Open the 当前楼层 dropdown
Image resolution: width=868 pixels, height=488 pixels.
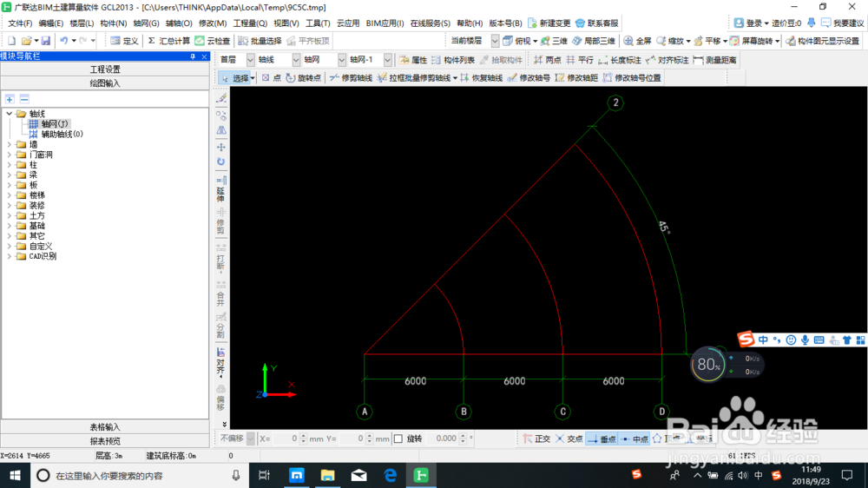click(495, 41)
